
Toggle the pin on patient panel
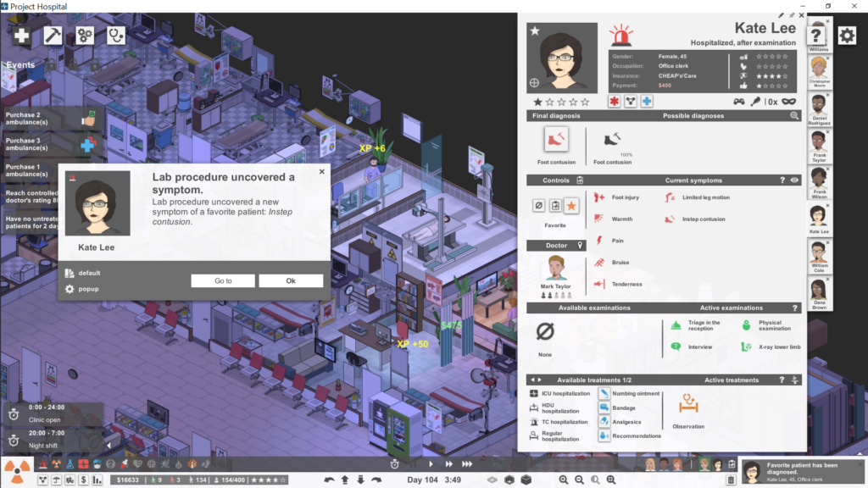click(792, 15)
